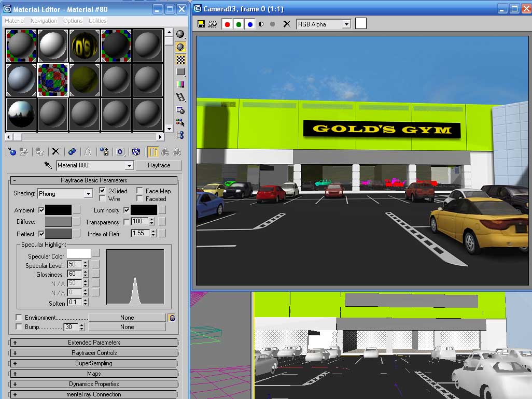
Task: Toggle the green channel button
Action: point(239,24)
